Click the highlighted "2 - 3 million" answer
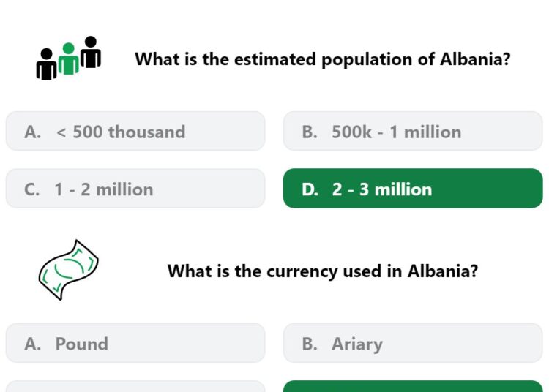 point(413,189)
